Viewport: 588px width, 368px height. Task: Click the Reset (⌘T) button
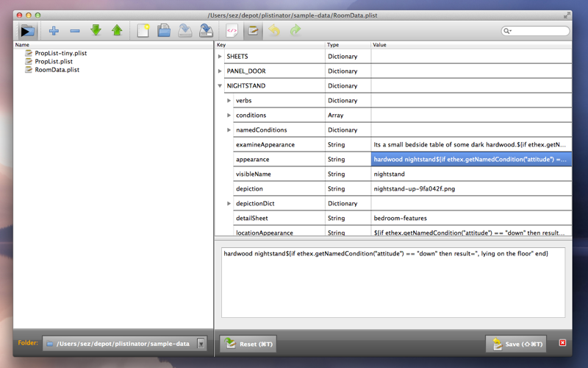point(248,344)
